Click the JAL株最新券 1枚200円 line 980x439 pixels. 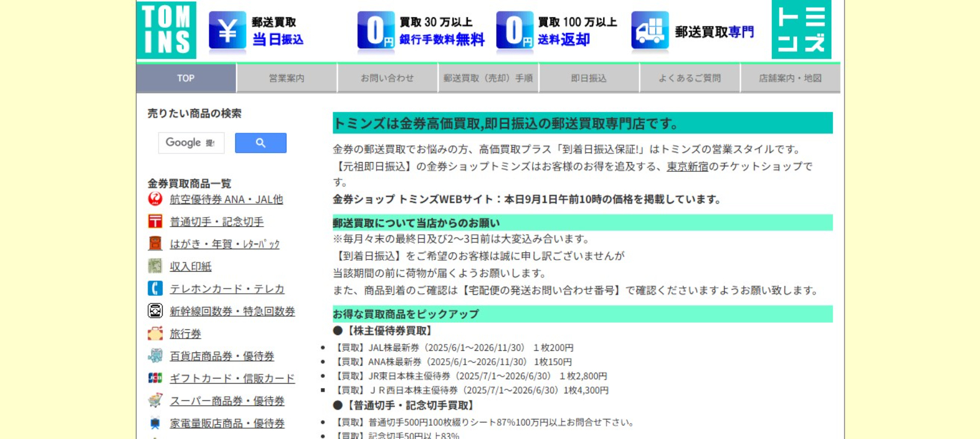pos(454,348)
